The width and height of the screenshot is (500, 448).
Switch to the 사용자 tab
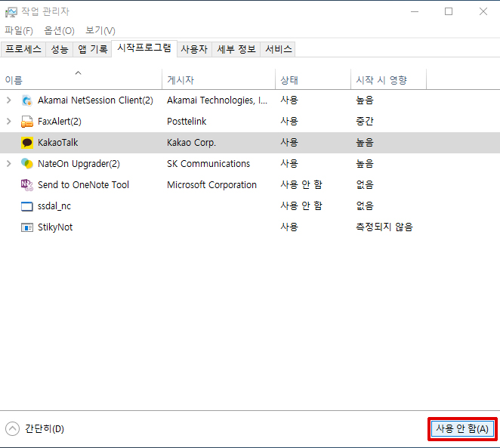pos(194,49)
